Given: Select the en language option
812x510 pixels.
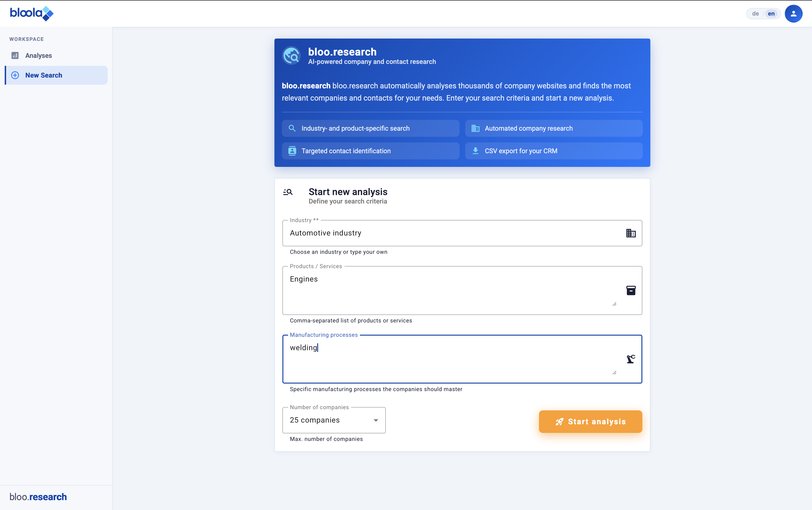Looking at the screenshot, I should (x=771, y=13).
